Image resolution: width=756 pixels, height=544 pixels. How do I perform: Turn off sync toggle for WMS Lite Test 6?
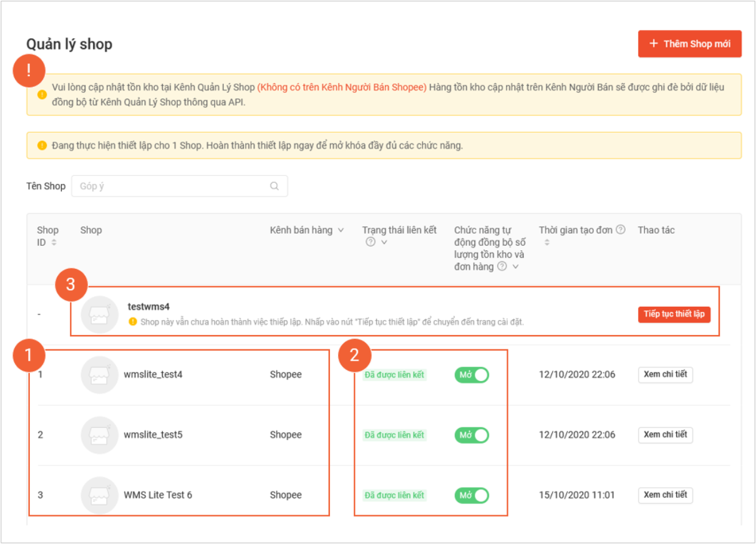[x=472, y=495]
